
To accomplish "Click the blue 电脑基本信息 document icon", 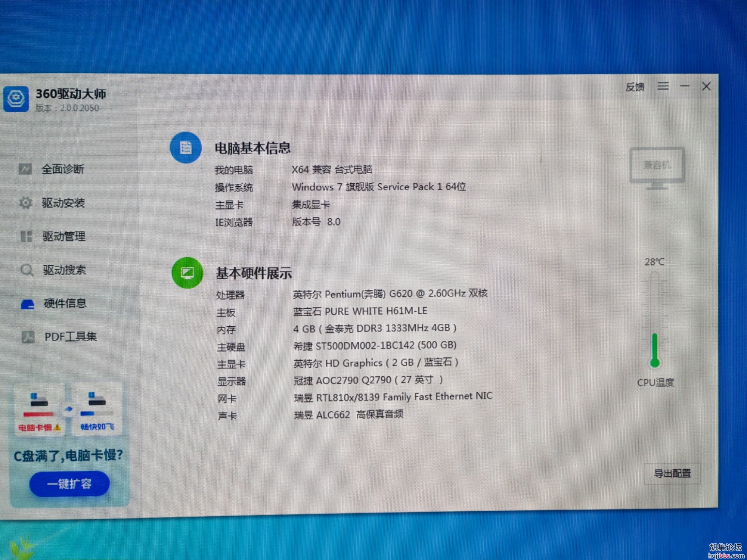I will pyautogui.click(x=186, y=147).
